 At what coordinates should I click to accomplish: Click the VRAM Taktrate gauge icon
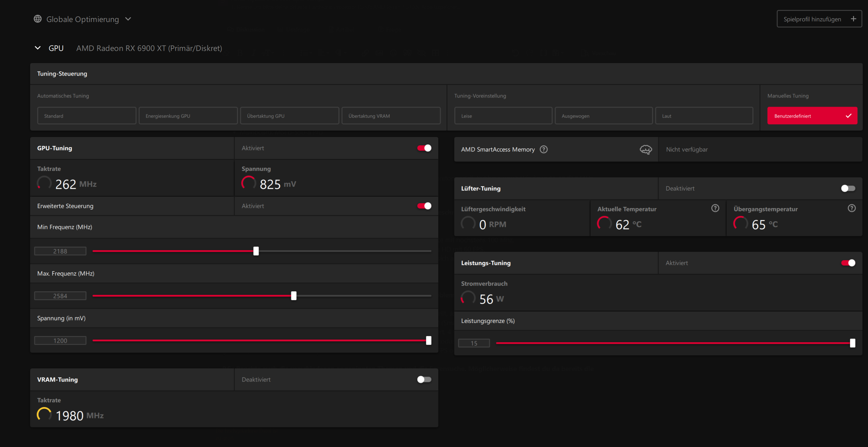[44, 414]
